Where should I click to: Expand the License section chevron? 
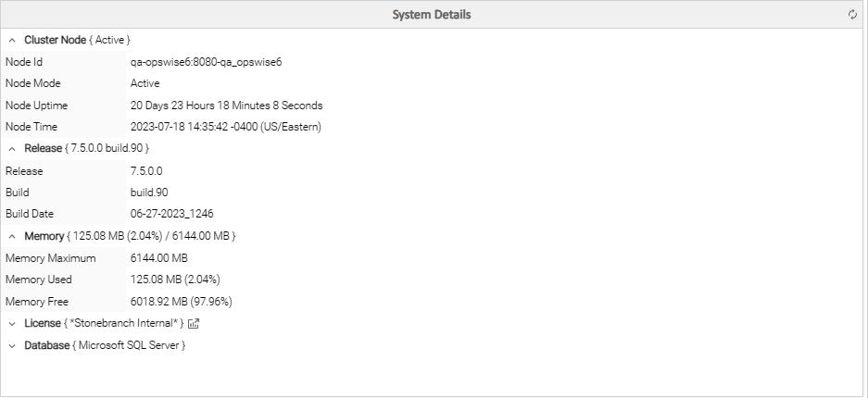[x=12, y=323]
